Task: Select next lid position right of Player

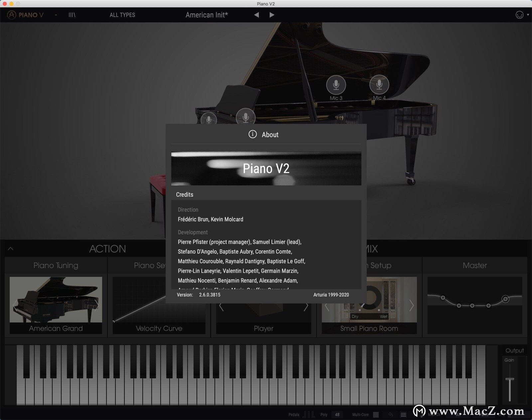Action: tap(306, 307)
